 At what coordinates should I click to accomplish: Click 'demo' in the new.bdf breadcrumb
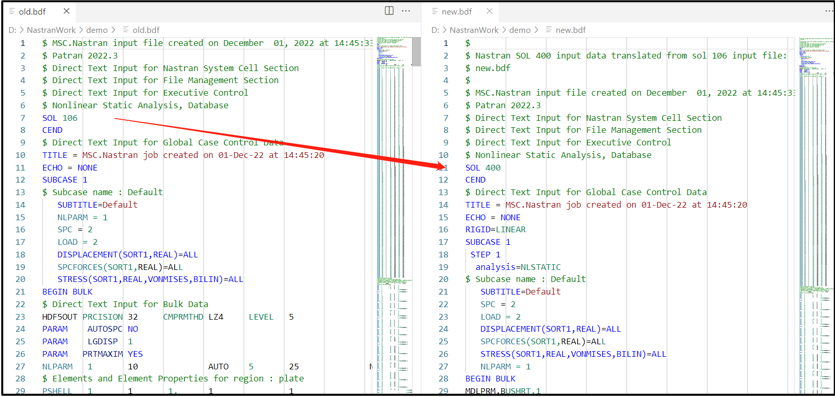coord(520,30)
